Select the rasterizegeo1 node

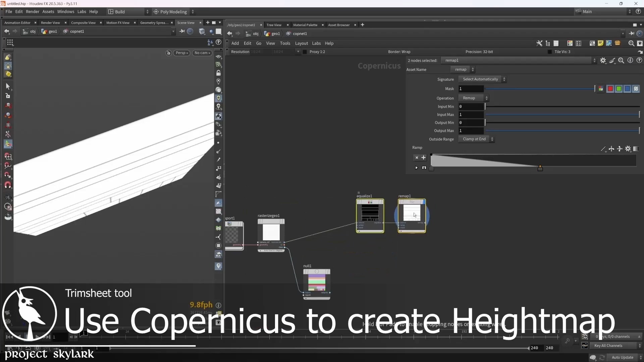(271, 235)
